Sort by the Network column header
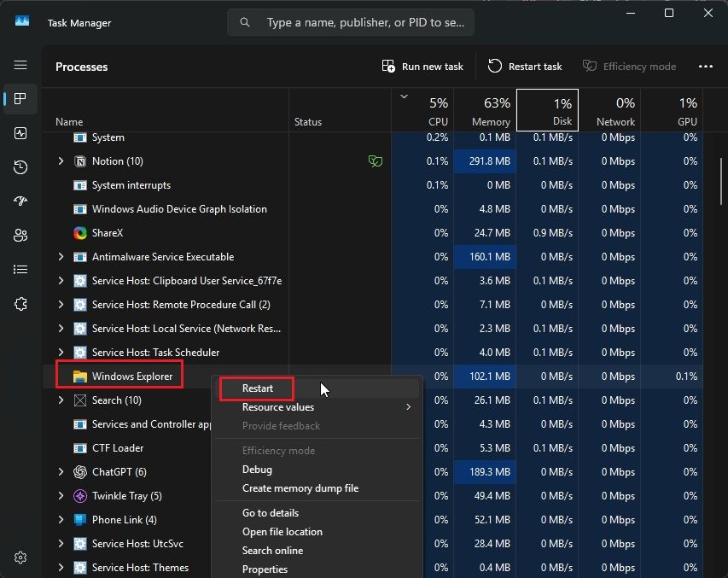728x578 pixels. click(609, 110)
